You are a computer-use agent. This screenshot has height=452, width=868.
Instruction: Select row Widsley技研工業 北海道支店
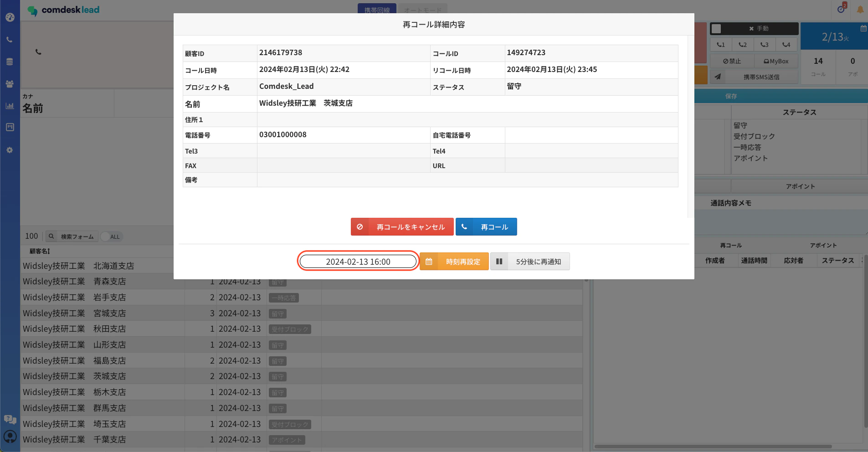click(x=78, y=266)
